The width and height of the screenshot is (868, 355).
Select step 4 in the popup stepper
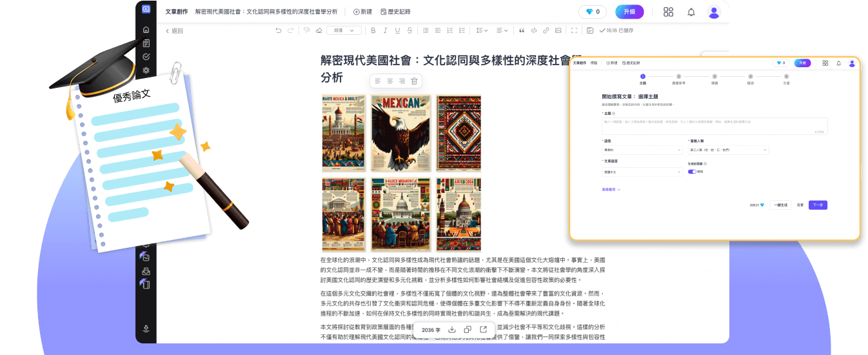click(x=750, y=79)
